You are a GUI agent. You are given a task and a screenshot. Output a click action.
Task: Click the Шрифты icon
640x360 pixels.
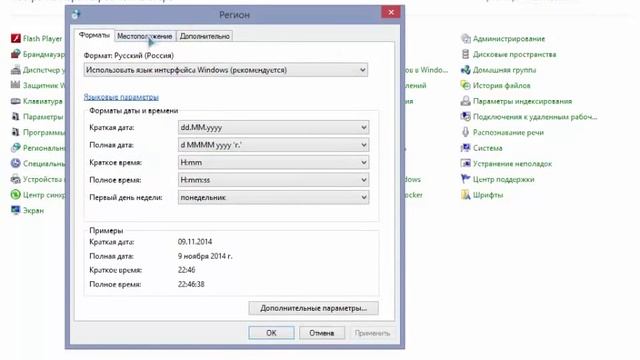pos(465,195)
